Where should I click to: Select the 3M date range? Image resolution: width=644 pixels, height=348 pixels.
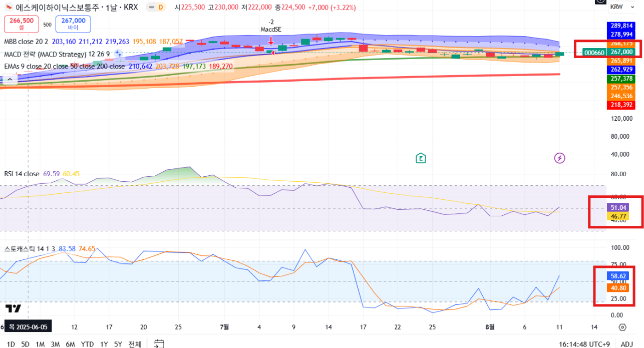tap(56, 344)
